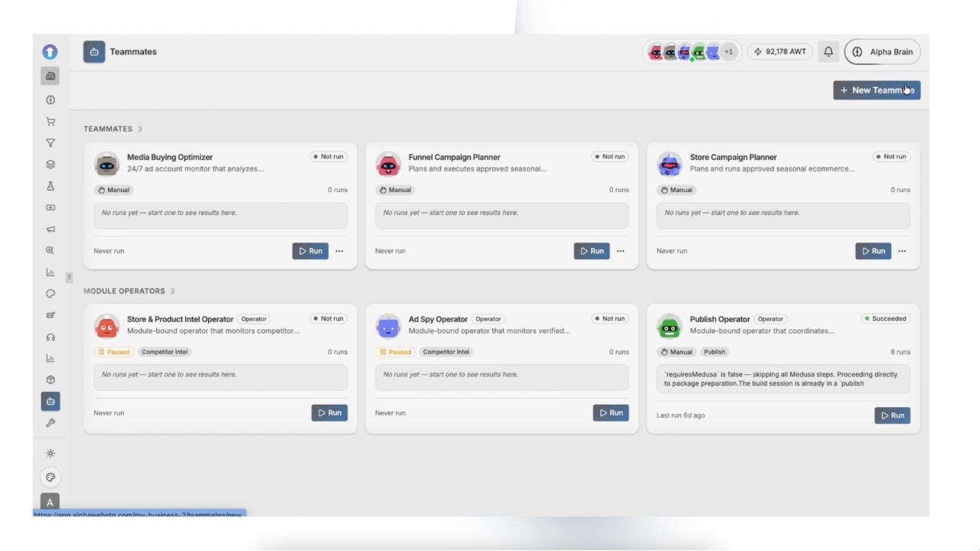
Task: Open the Funnel Campaign Planner card title
Action: 454,157
